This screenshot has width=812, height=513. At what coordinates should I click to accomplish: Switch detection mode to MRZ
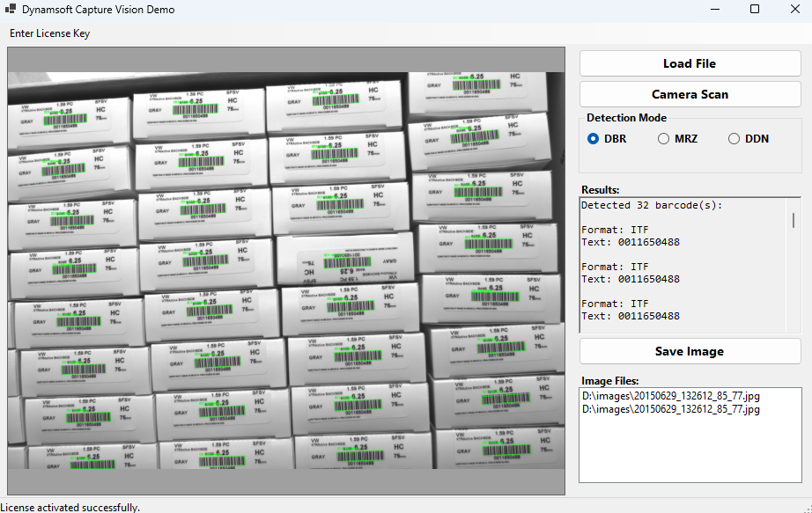coord(663,138)
